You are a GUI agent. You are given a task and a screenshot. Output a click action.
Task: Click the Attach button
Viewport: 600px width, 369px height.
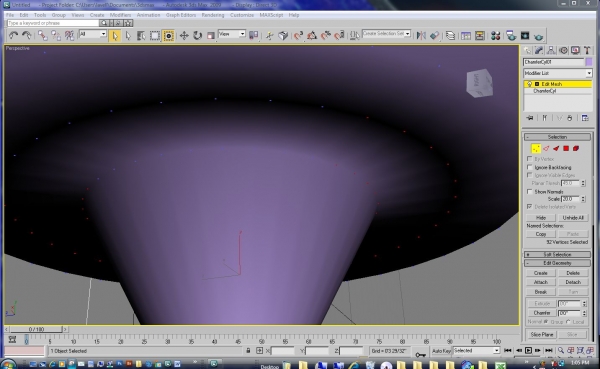(x=541, y=282)
